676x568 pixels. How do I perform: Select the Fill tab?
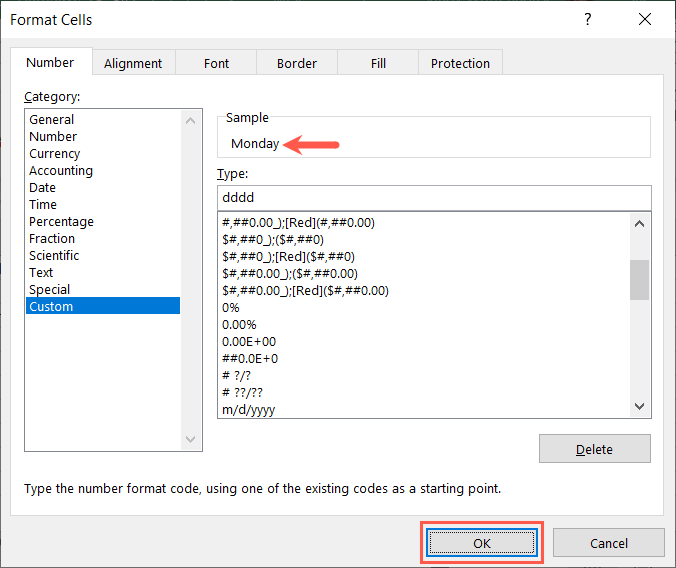point(378,63)
